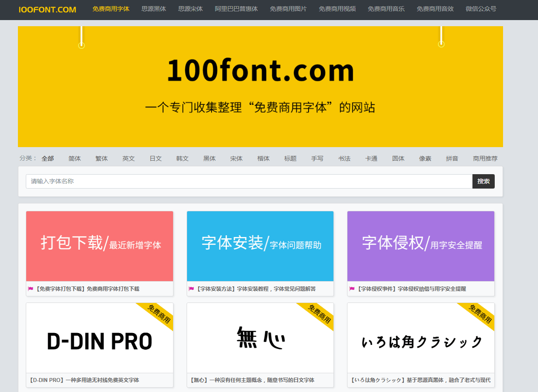
Task: Choose the 商用推荐 filter
Action: (x=485, y=158)
